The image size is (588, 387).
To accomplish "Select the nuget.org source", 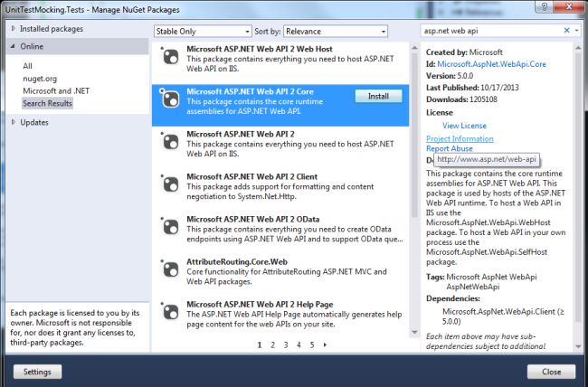I will 40,79.
